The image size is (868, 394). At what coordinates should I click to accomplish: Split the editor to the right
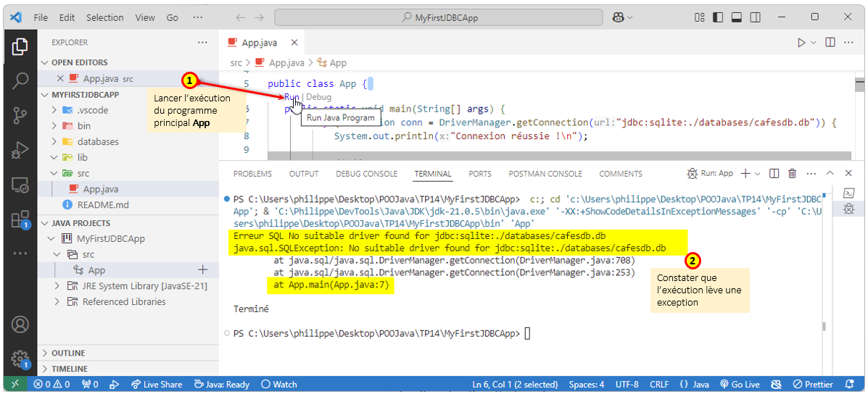[x=830, y=43]
